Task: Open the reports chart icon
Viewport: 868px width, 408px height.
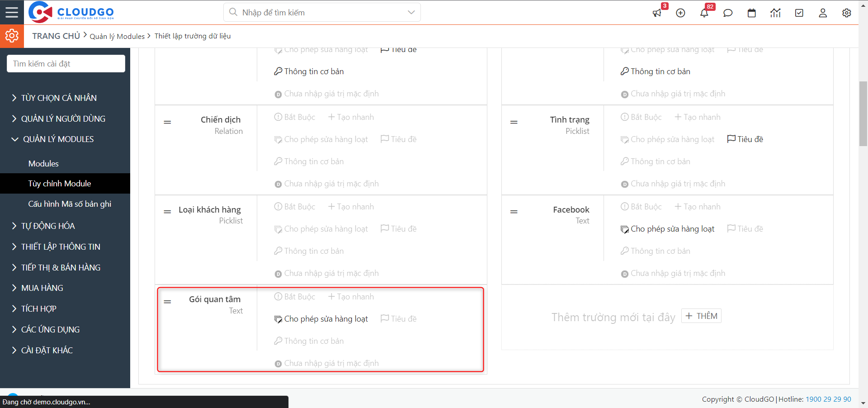Action: coord(775,13)
